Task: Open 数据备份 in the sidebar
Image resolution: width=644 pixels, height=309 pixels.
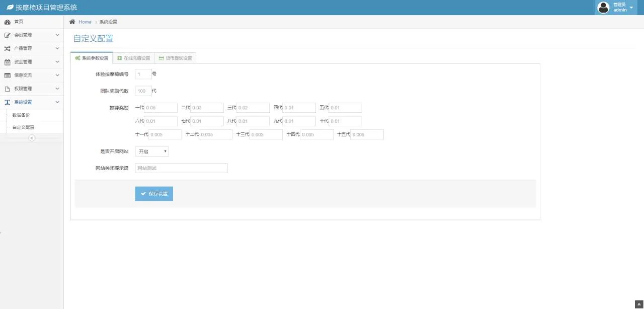Action: point(21,115)
